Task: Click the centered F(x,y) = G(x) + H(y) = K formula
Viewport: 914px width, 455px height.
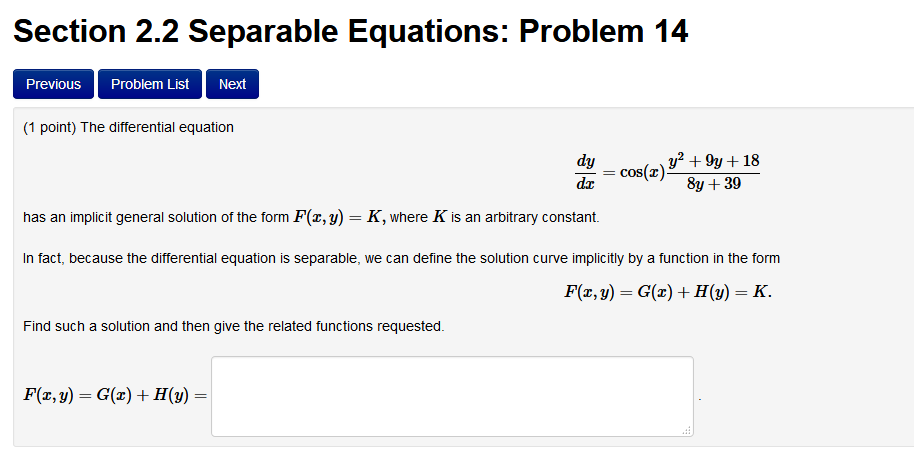Action: [668, 291]
